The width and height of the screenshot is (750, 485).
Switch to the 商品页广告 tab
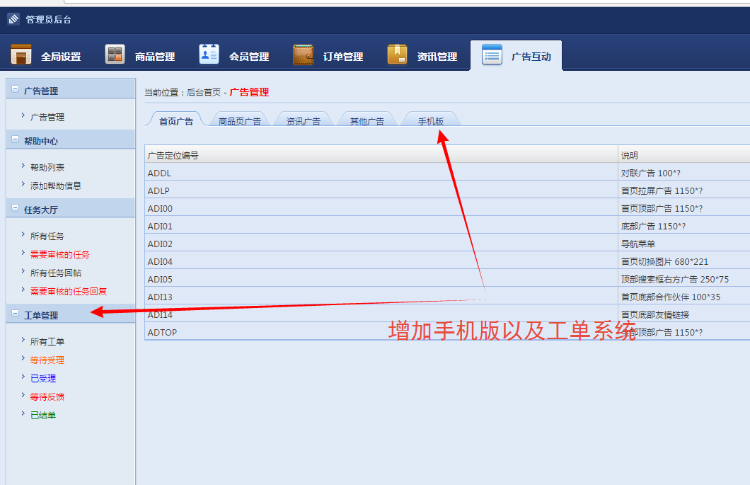pos(240,120)
